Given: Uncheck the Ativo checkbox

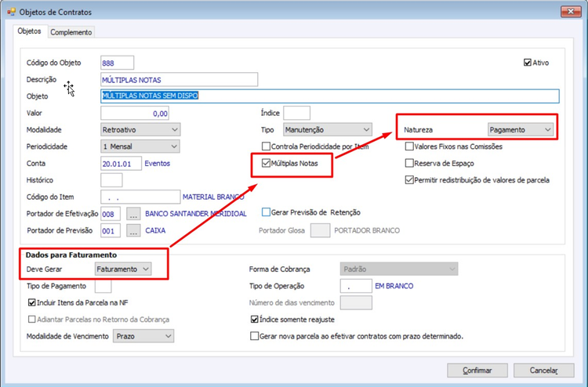Looking at the screenshot, I should [528, 63].
